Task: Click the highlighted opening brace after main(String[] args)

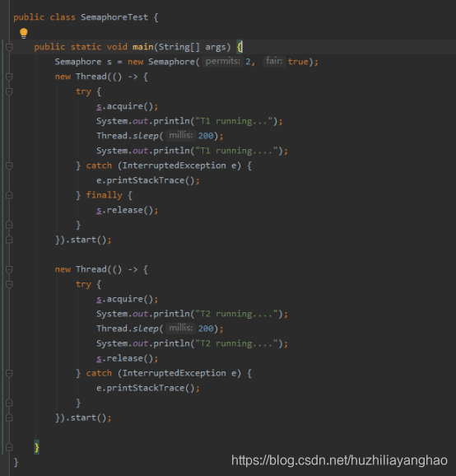Action: click(240, 47)
